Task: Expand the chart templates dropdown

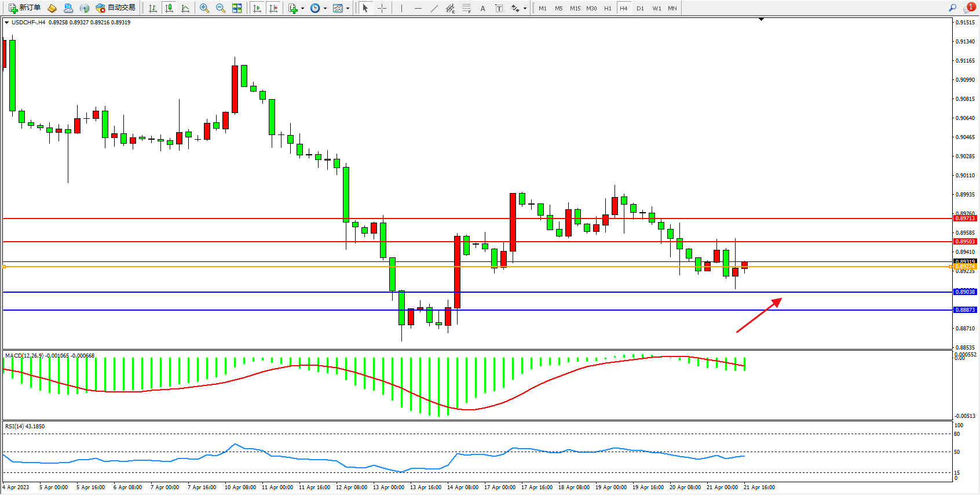Action: 348,8
